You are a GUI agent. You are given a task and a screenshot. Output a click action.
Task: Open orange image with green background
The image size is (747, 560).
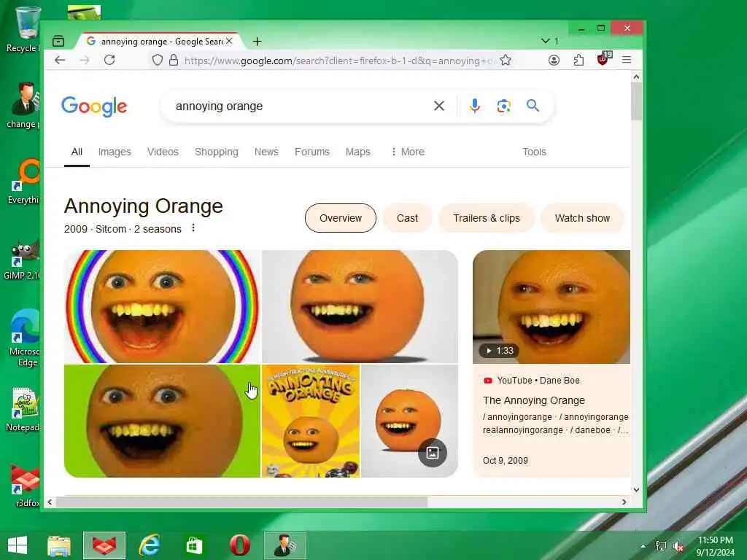pos(162,421)
